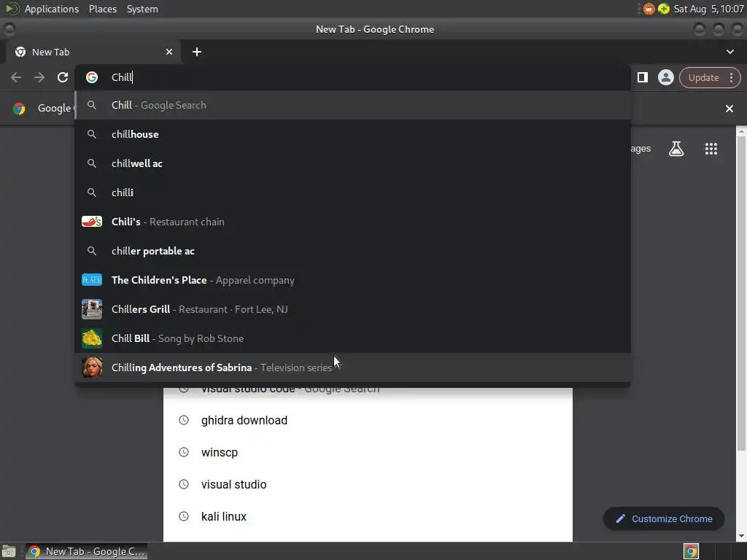The image size is (747, 560).
Task: Click clock icon next to kali linux
Action: click(x=184, y=516)
